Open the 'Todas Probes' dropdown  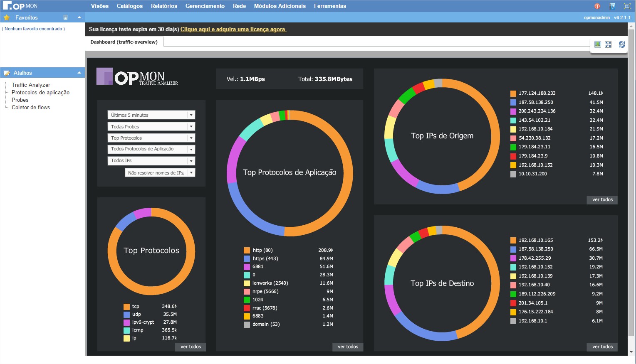(x=191, y=127)
